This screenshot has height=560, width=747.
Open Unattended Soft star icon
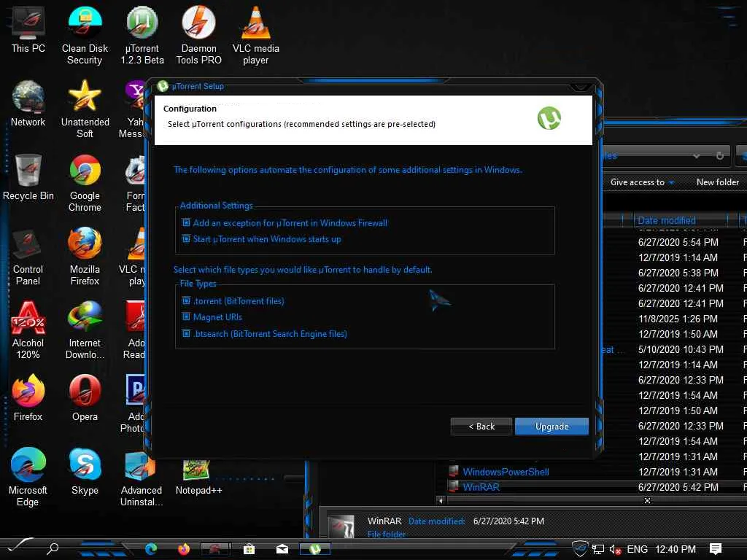point(85,109)
